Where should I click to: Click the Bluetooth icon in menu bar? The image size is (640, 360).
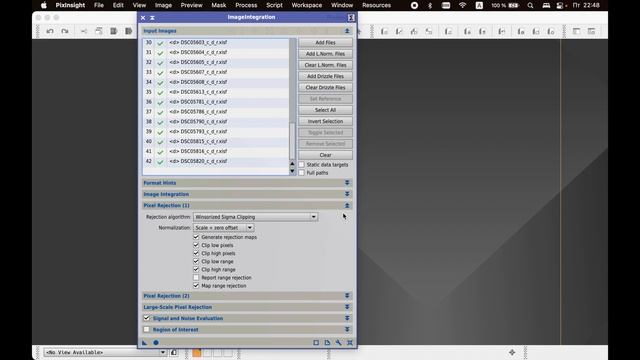pos(430,5)
